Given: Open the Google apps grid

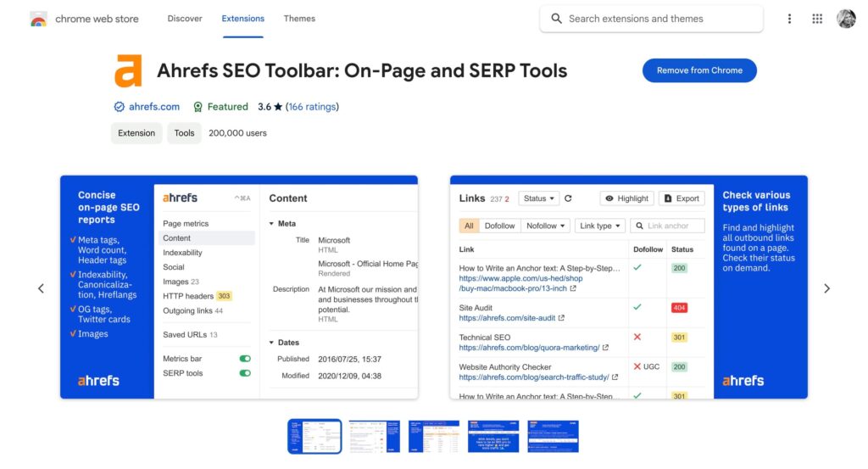Looking at the screenshot, I should (817, 19).
